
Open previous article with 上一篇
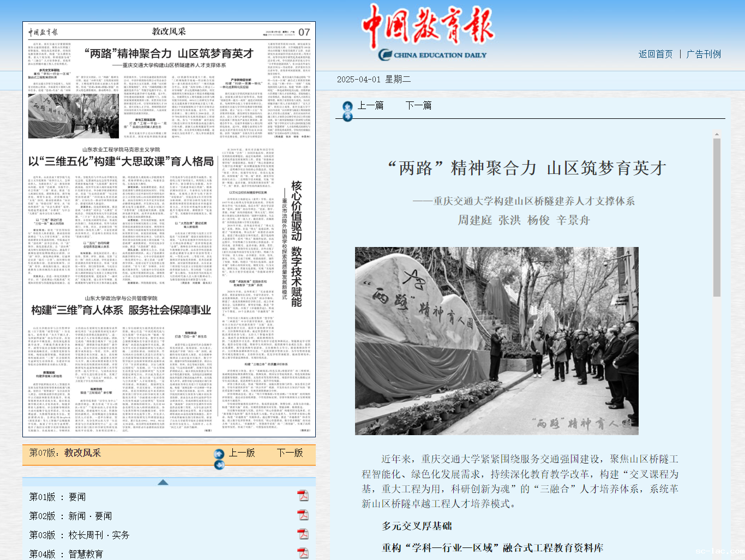click(370, 105)
